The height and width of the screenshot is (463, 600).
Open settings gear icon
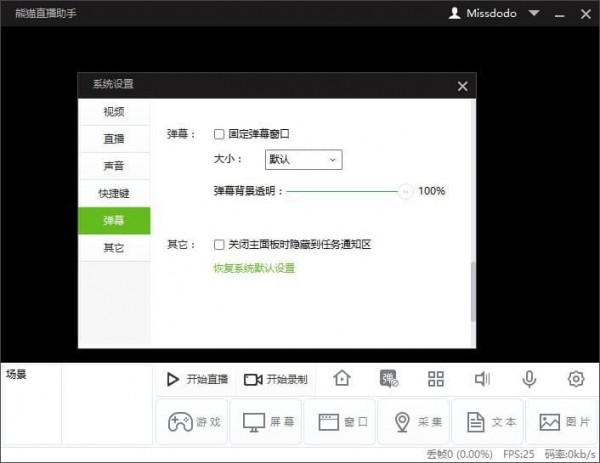[575, 379]
